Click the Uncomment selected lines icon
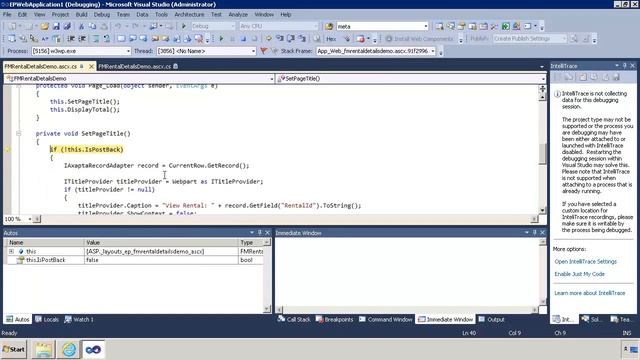Viewport: 640px width, 360px height. (x=107, y=39)
